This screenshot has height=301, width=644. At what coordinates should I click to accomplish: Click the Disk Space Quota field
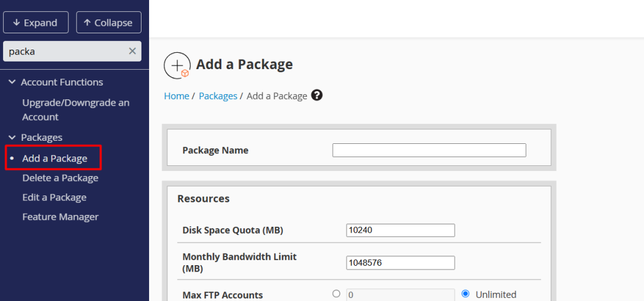tap(401, 231)
